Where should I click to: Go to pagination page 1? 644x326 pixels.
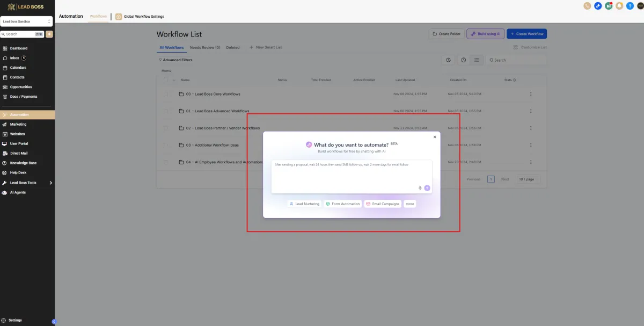491,179
